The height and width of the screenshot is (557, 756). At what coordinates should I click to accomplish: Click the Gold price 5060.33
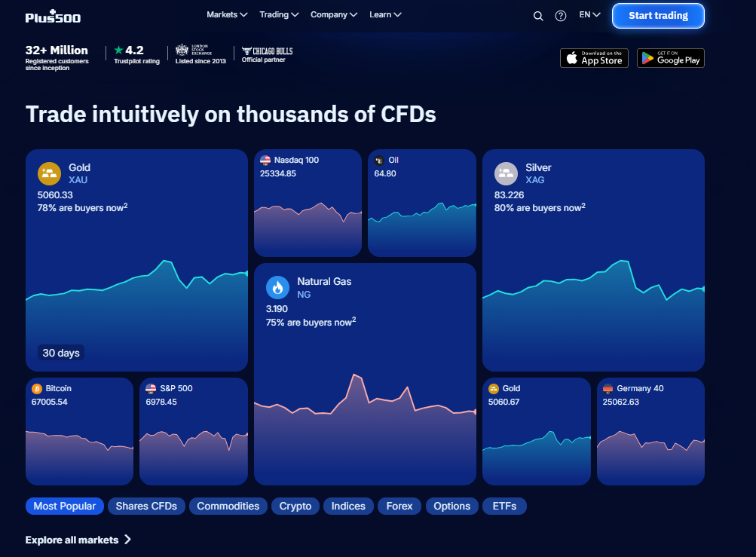(x=56, y=195)
